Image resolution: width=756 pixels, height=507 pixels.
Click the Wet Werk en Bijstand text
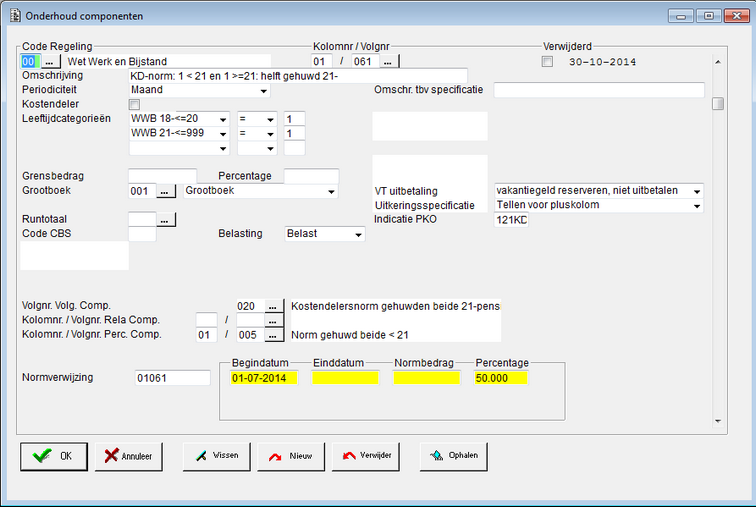(117, 62)
